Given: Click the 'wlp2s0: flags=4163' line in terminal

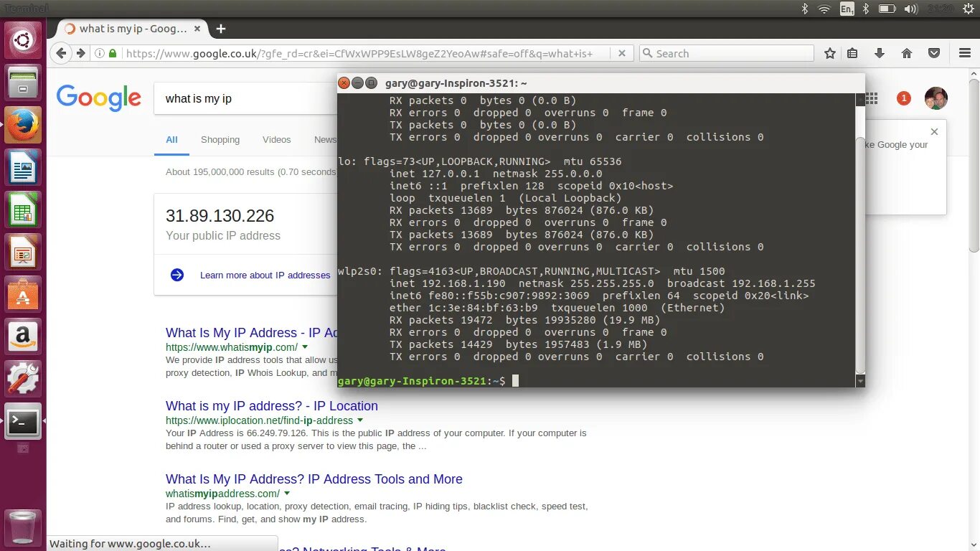Looking at the screenshot, I should 532,271.
